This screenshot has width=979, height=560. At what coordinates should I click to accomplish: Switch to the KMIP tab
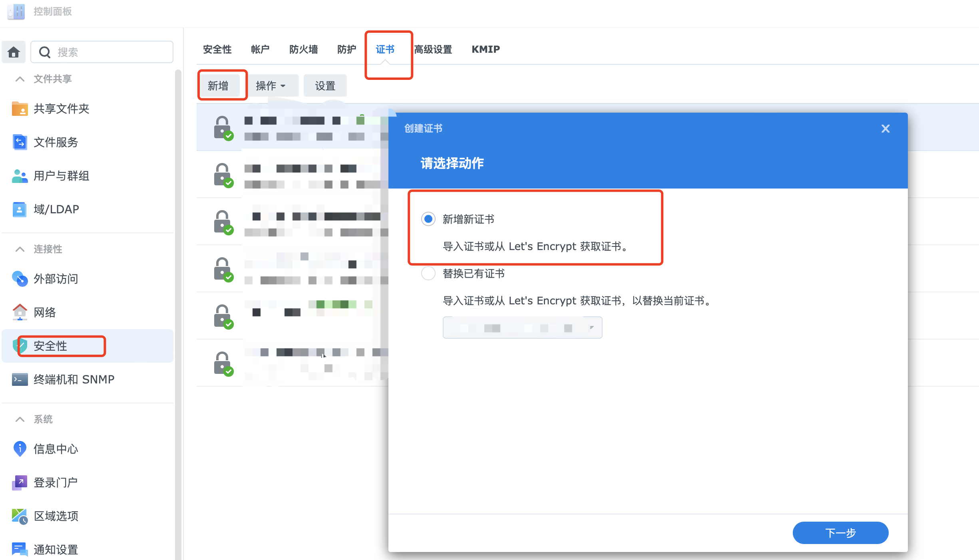coord(486,49)
